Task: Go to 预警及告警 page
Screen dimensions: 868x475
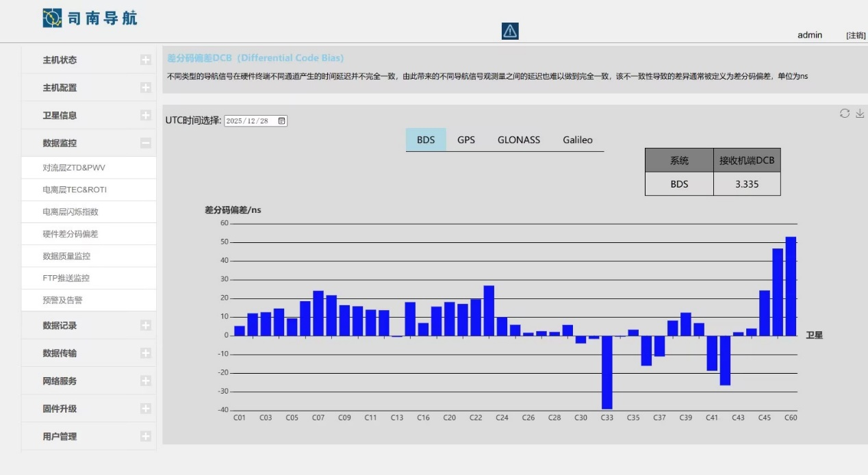Action: (62, 300)
